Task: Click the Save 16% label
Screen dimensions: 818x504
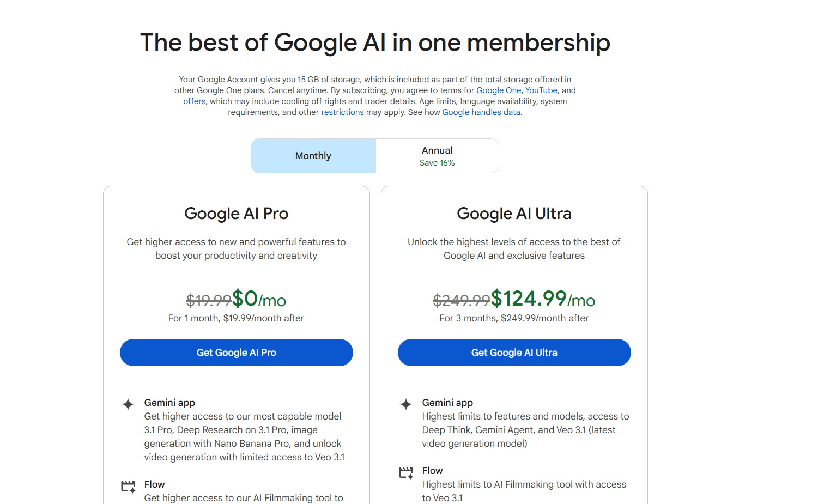Action: click(437, 163)
